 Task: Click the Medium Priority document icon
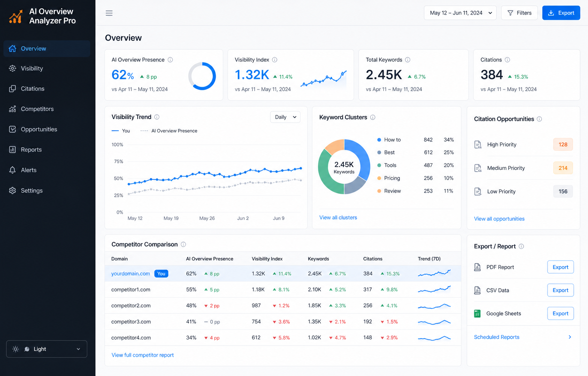(478, 168)
